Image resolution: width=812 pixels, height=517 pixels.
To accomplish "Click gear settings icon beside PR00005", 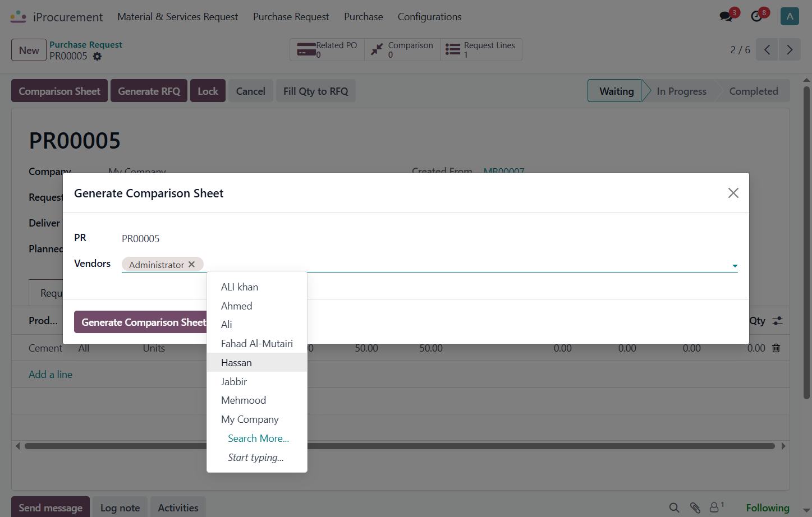I will pyautogui.click(x=97, y=57).
